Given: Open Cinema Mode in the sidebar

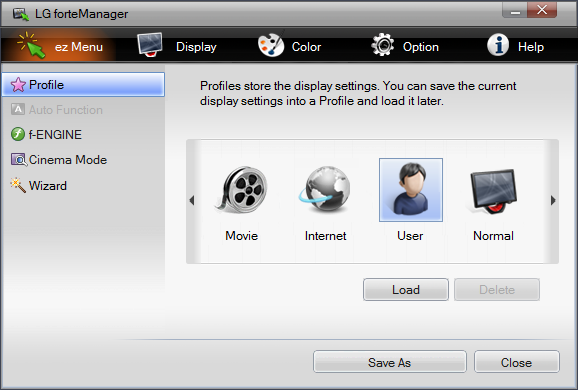Looking at the screenshot, I should [83, 160].
